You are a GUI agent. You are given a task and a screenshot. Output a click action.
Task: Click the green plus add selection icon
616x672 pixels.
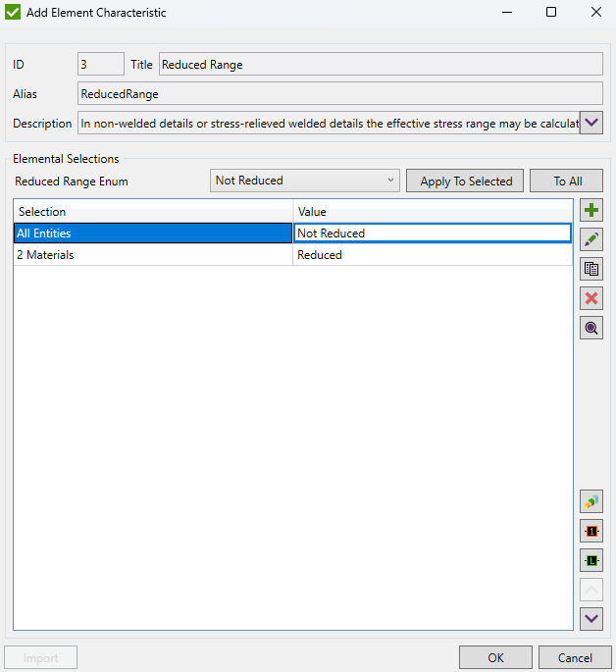point(591,211)
